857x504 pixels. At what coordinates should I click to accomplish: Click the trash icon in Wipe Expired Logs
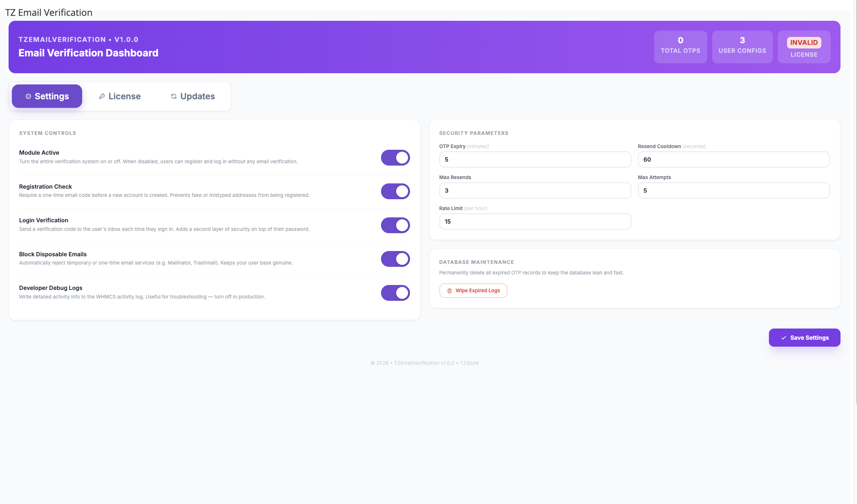coord(450,291)
